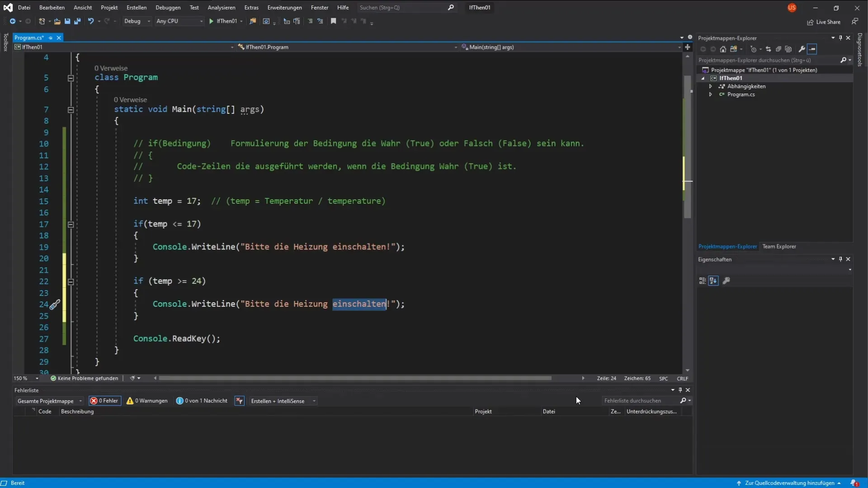The image size is (868, 488).
Task: Click the property pages wrench in Eigenschaften
Action: [x=726, y=281]
